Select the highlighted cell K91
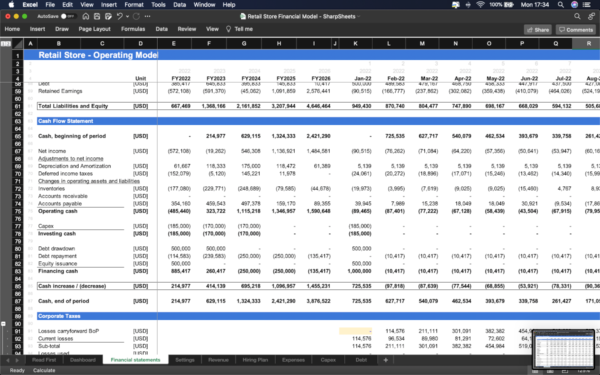Viewport: 600px width, 375px height. coord(355,331)
